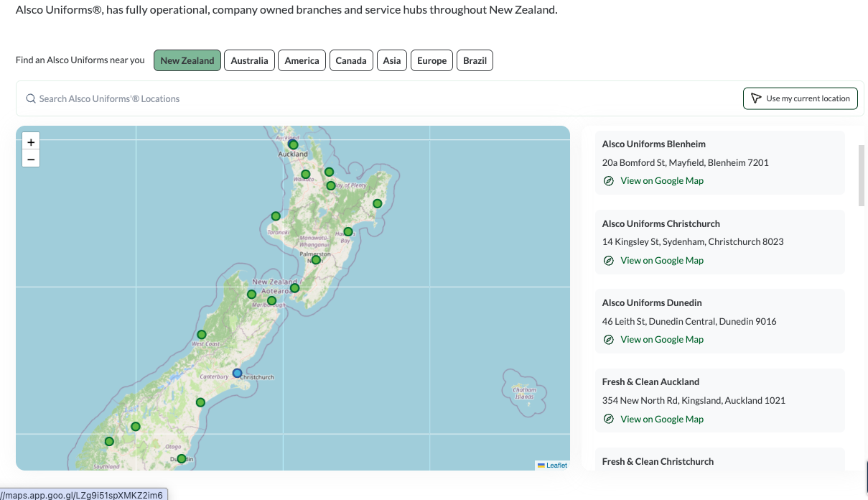Focus the Search Alsco Uniforms Locations field

pos(381,98)
